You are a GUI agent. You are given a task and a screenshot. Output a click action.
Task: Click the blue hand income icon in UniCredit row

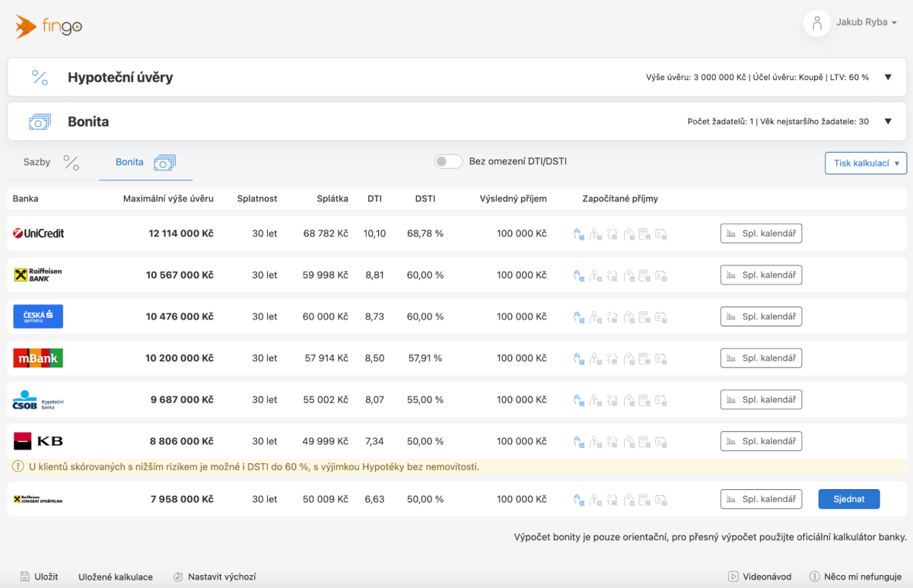[x=579, y=234]
